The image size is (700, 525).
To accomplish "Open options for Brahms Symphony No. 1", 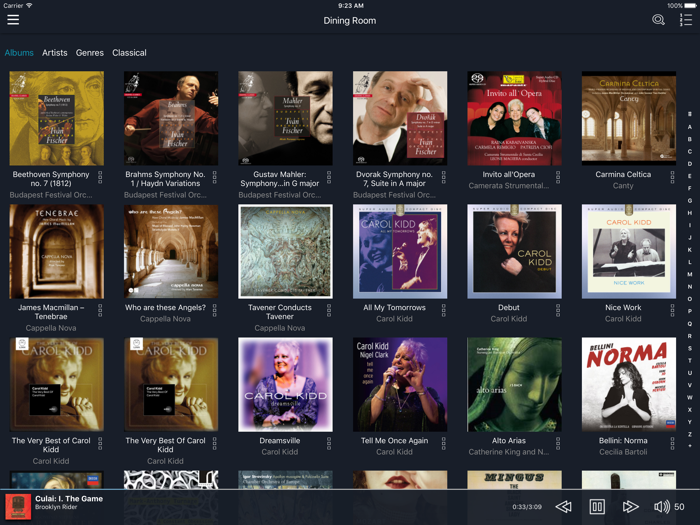I will (215, 177).
